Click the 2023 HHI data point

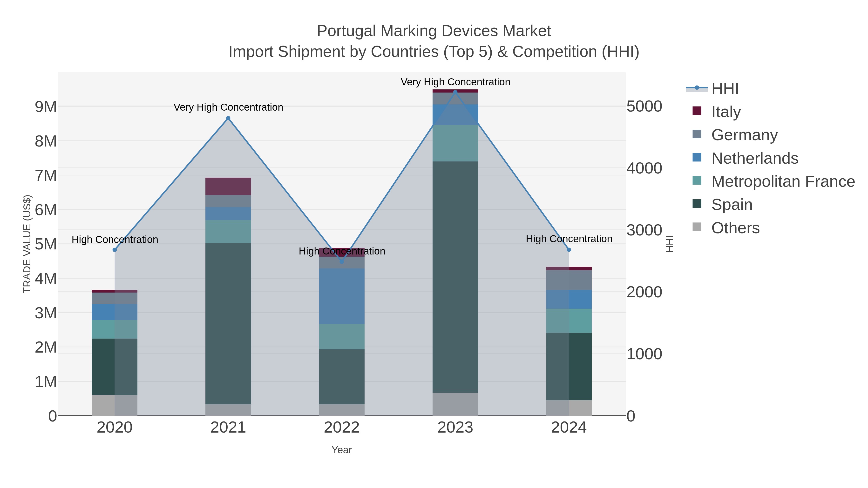(x=455, y=92)
